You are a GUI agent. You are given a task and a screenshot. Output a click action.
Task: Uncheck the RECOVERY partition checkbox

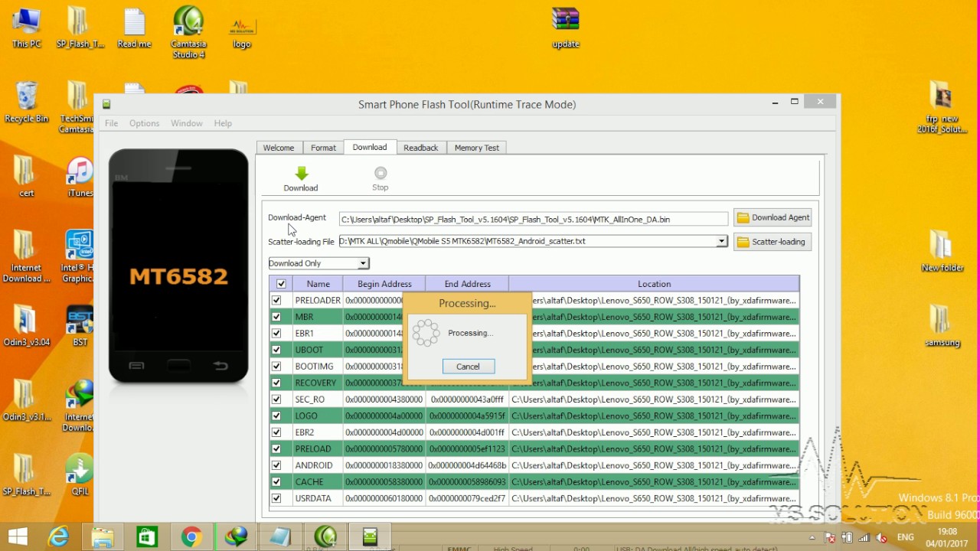coord(276,383)
